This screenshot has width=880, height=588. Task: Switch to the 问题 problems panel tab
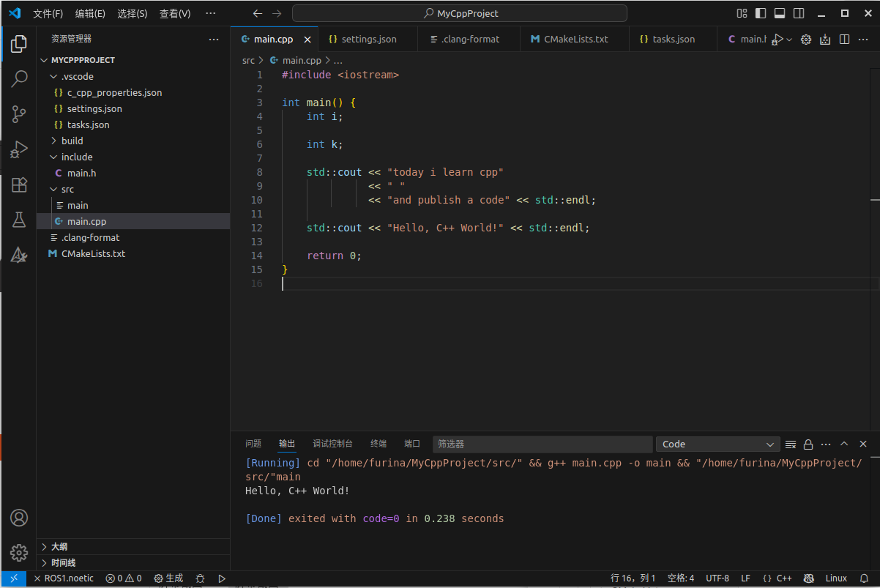[x=253, y=444]
